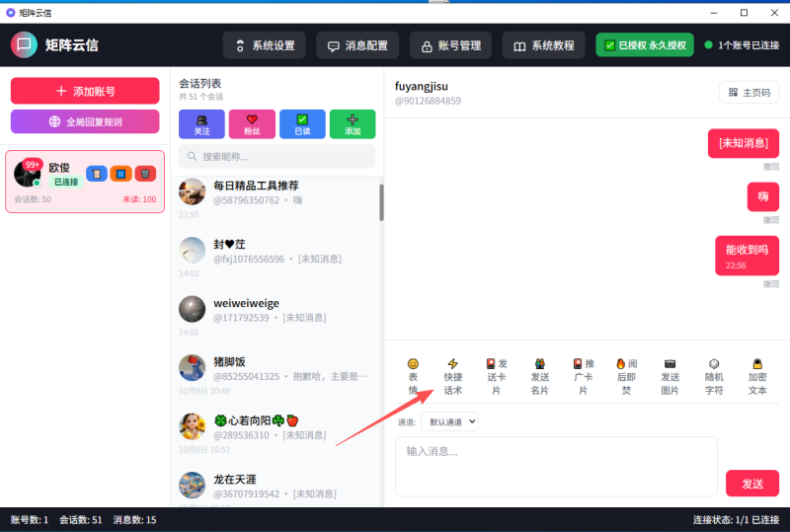Click into the 输入消息 message box

[x=556, y=466]
